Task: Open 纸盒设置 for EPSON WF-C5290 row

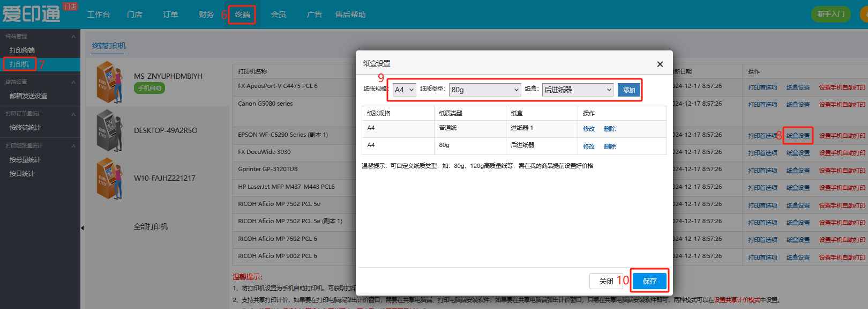Action: [x=798, y=136]
